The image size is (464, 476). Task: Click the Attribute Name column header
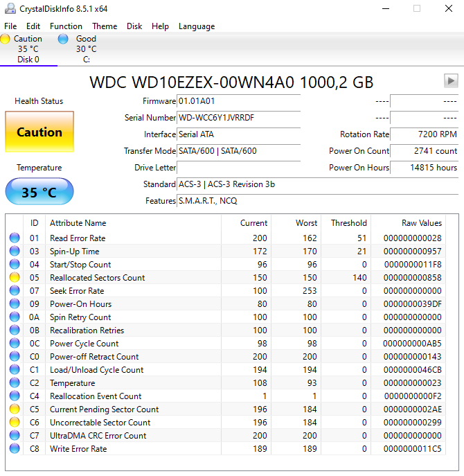[78, 223]
